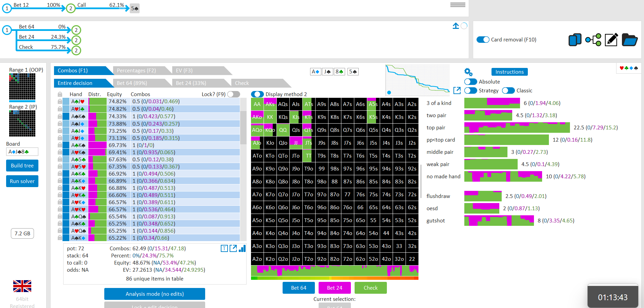
Task: Open settings gear icon near Instructions
Action: (468, 72)
